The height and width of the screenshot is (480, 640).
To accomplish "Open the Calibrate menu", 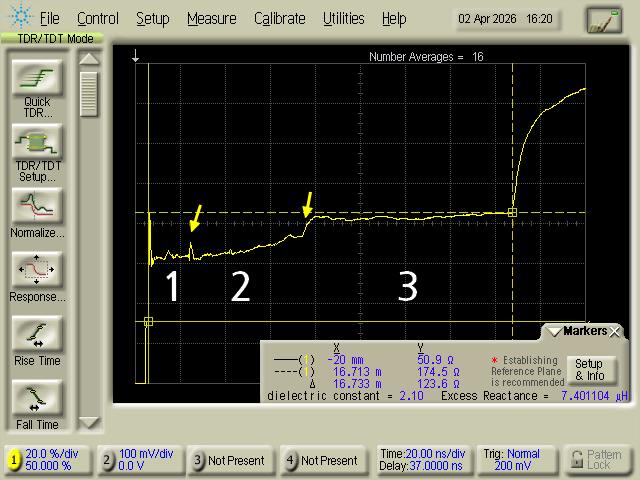I will [x=279, y=18].
